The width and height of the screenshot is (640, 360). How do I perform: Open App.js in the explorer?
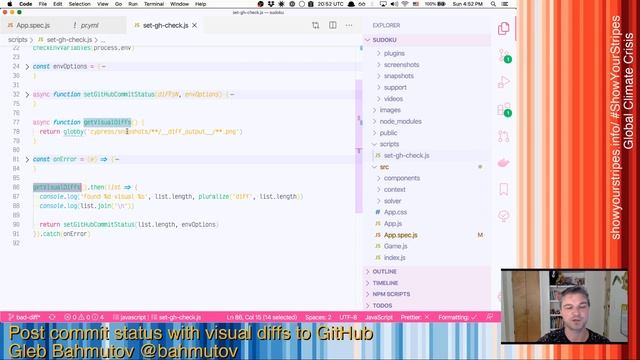click(x=393, y=224)
